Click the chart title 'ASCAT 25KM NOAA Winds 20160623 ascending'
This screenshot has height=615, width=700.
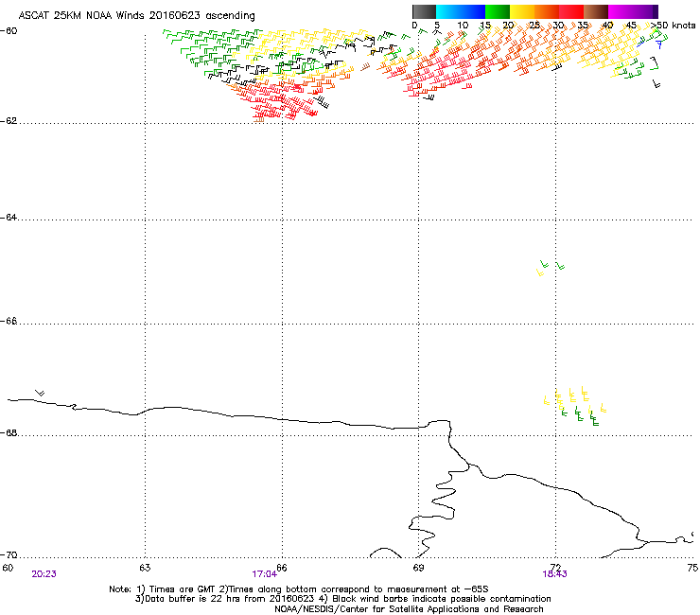pos(136,16)
